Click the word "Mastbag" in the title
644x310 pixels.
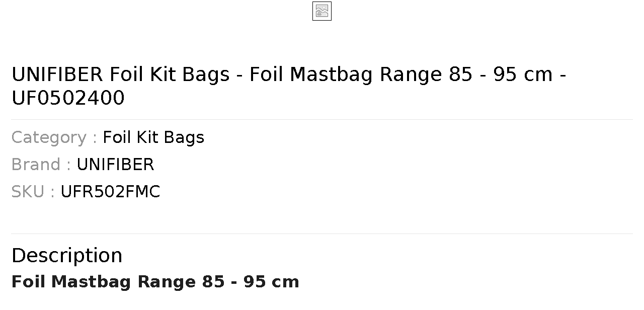[x=332, y=74]
